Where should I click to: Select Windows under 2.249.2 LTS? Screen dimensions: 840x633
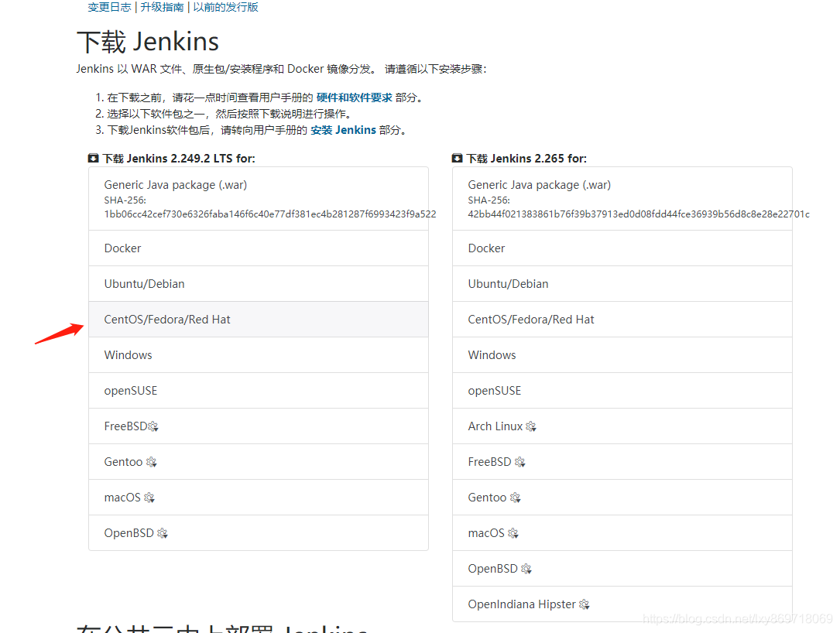point(259,355)
